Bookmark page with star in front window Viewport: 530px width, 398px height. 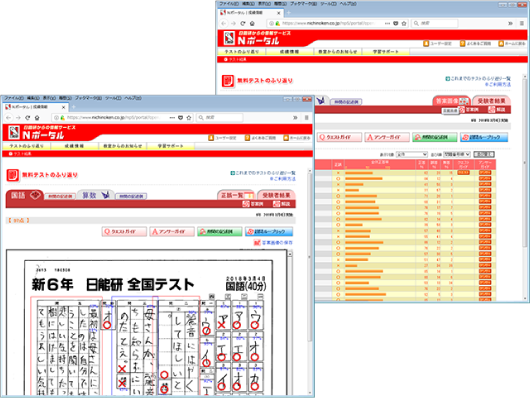click(x=189, y=118)
